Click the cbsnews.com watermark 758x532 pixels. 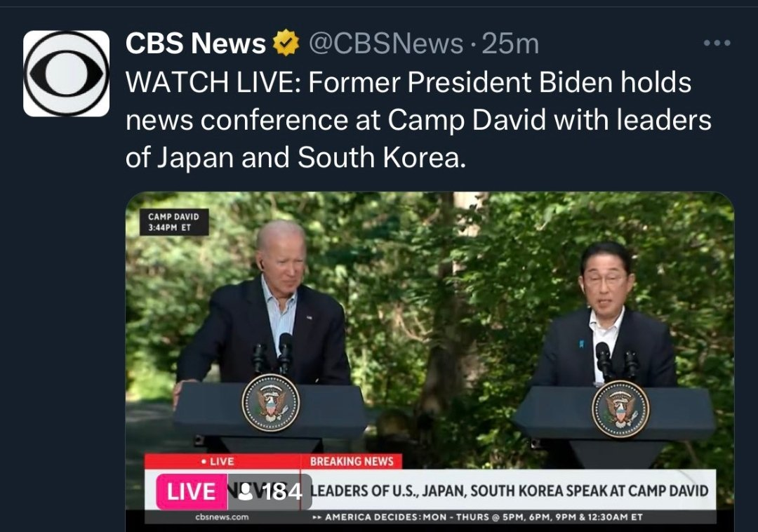pyautogui.click(x=222, y=517)
